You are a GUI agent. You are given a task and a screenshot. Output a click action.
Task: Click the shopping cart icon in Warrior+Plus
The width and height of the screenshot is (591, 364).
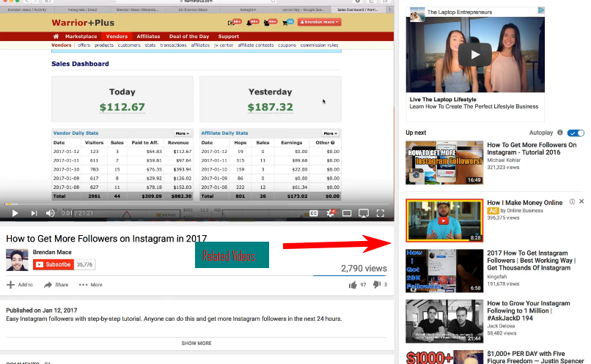tap(285, 23)
